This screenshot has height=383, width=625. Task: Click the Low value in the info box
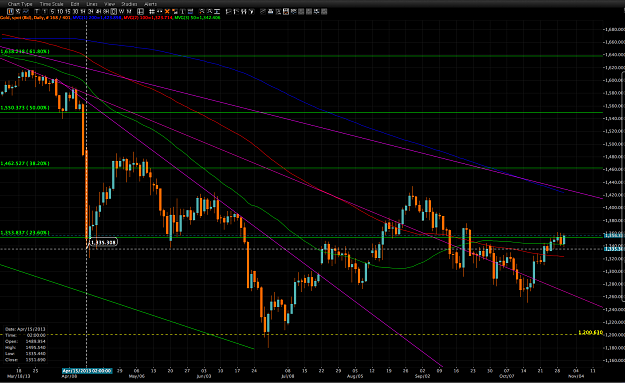(35, 353)
